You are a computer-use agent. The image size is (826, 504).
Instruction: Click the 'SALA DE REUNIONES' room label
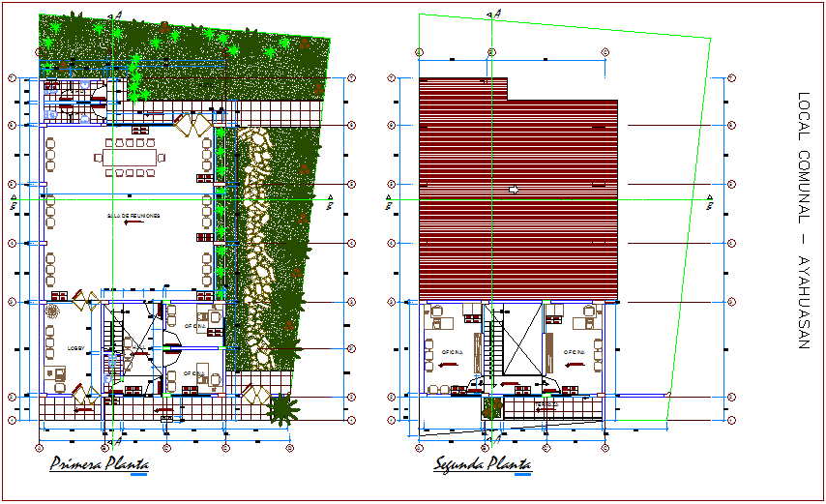tap(133, 216)
